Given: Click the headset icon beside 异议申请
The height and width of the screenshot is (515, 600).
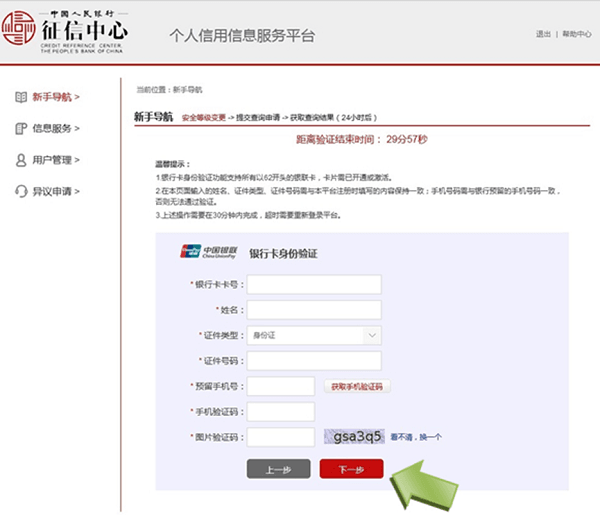Looking at the screenshot, I should tap(21, 191).
